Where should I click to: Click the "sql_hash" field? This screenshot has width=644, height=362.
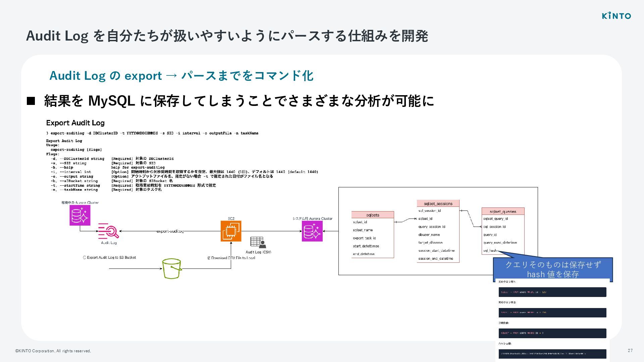tap(490, 250)
